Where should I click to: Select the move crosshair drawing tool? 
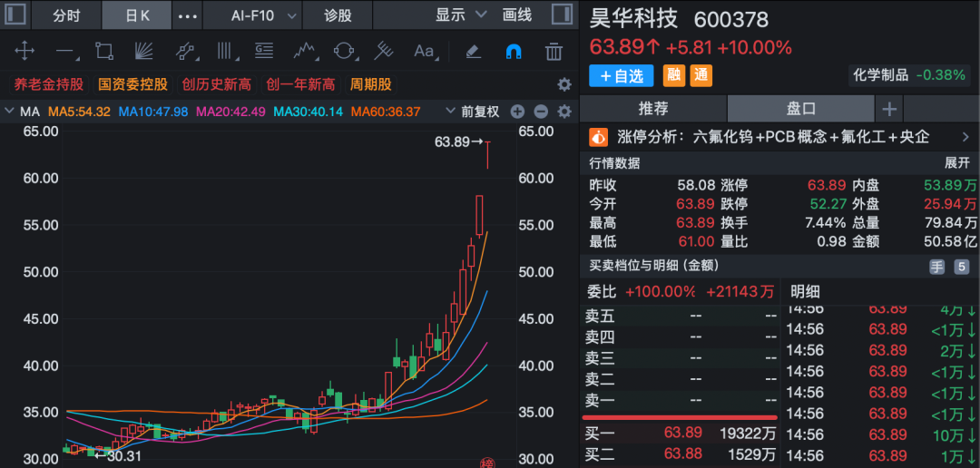click(24, 51)
